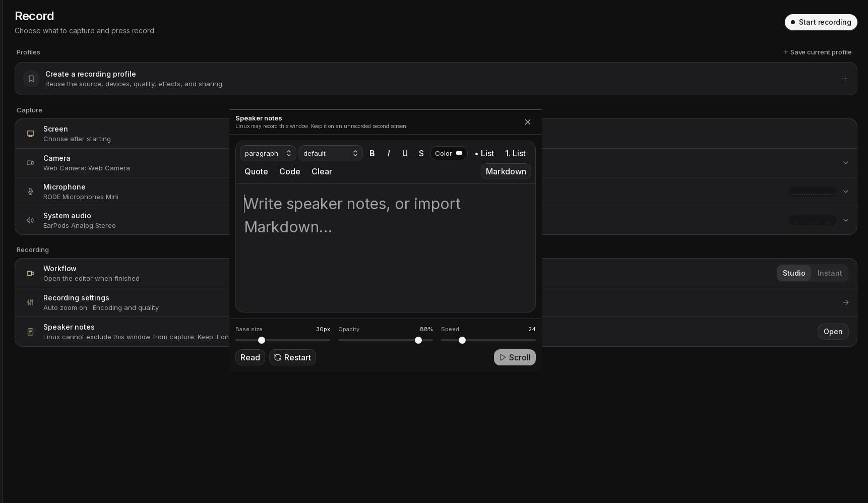
Task: Click the Microphone row icon
Action: (x=30, y=192)
